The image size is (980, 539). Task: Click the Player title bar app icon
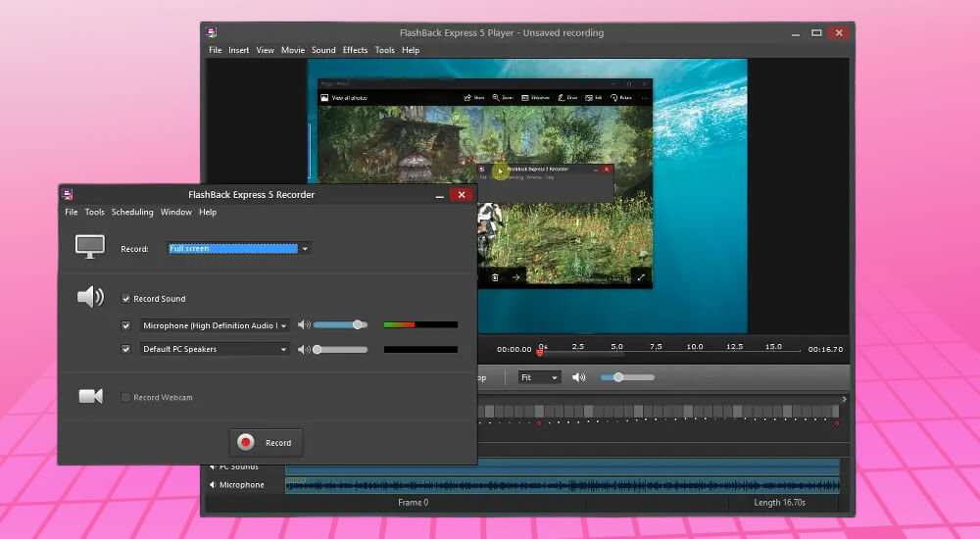[212, 32]
